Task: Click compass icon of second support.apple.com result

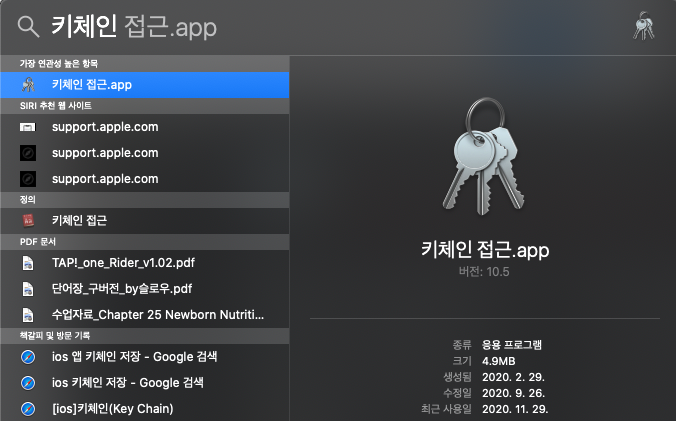Action: [28, 153]
